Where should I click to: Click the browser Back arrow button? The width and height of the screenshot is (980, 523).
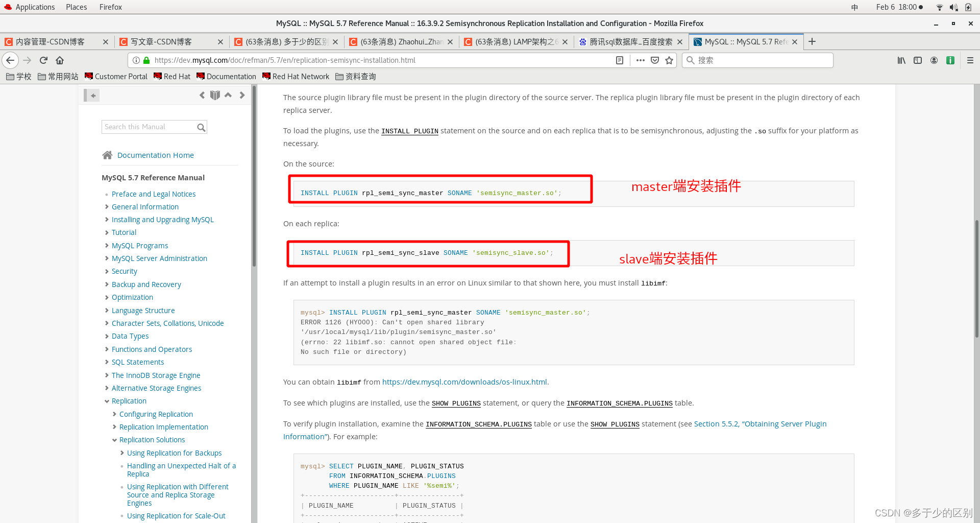point(10,60)
